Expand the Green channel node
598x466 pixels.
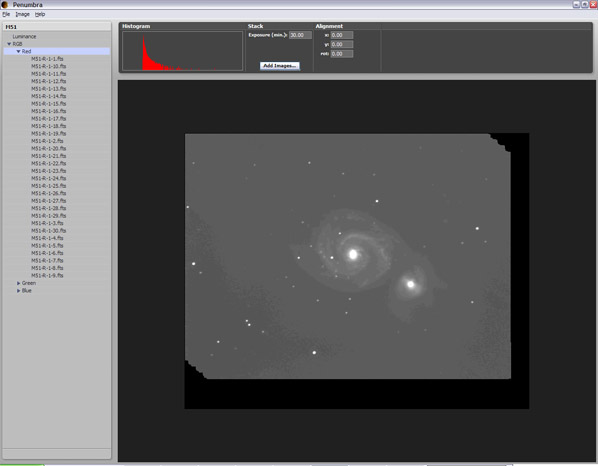pos(18,283)
